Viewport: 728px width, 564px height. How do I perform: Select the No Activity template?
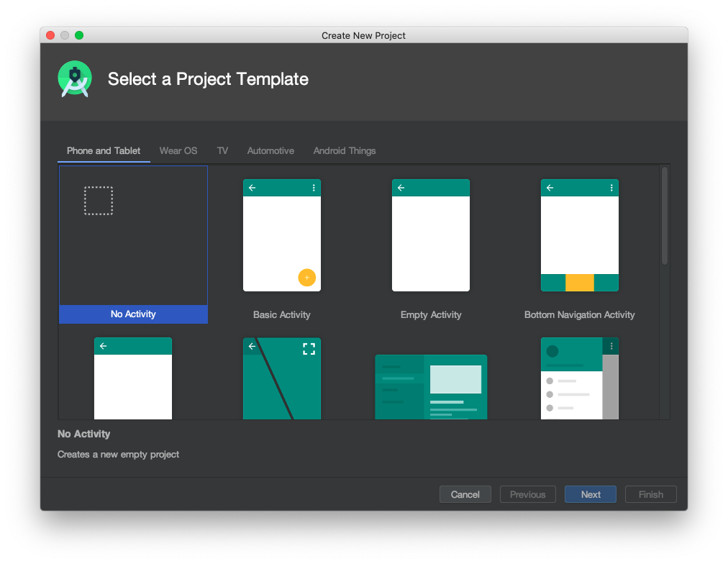point(133,245)
